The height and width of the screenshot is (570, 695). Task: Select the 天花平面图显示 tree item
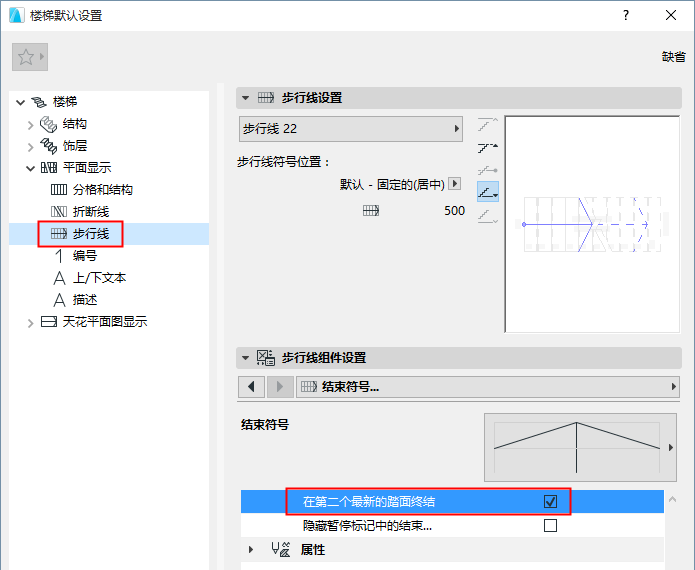(105, 322)
